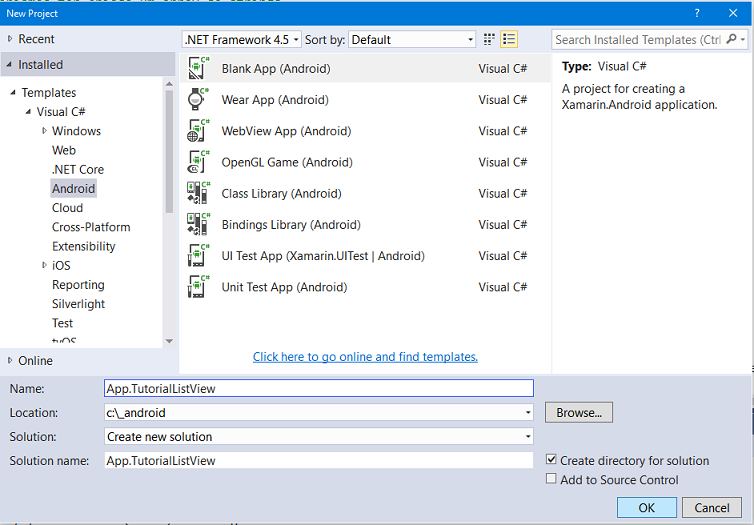Select the Cloud category
This screenshot has width=754, height=525.
[x=67, y=208]
